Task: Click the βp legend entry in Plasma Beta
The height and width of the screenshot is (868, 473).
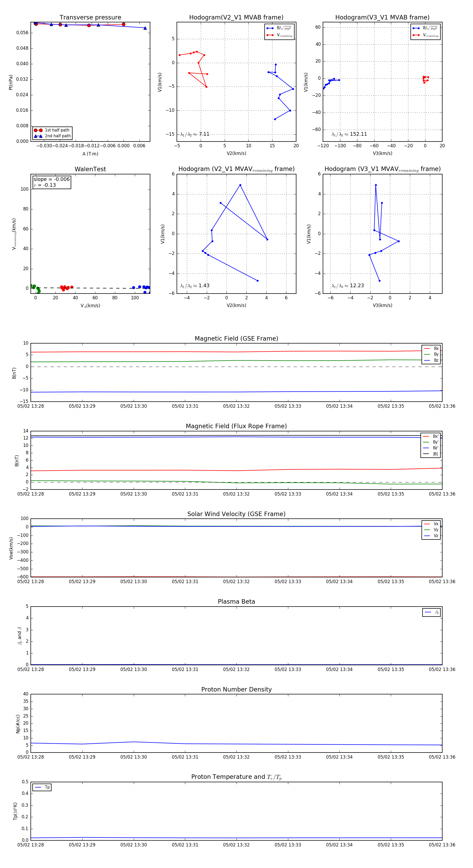Action: [x=431, y=612]
